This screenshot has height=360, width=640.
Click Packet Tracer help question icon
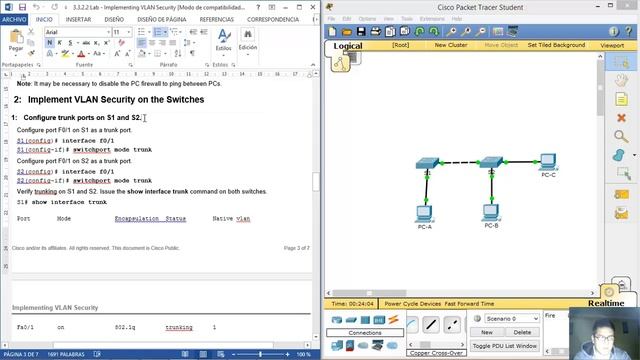pyautogui.click(x=629, y=32)
